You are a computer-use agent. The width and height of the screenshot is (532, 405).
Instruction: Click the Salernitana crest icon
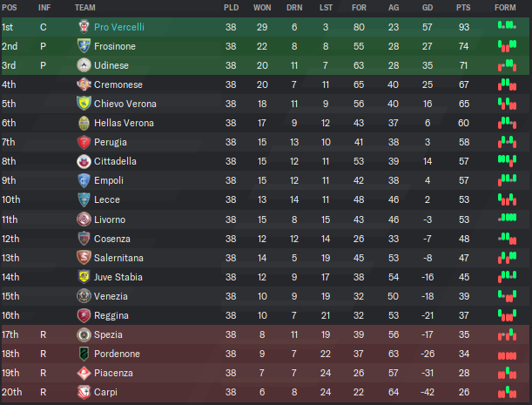(84, 258)
